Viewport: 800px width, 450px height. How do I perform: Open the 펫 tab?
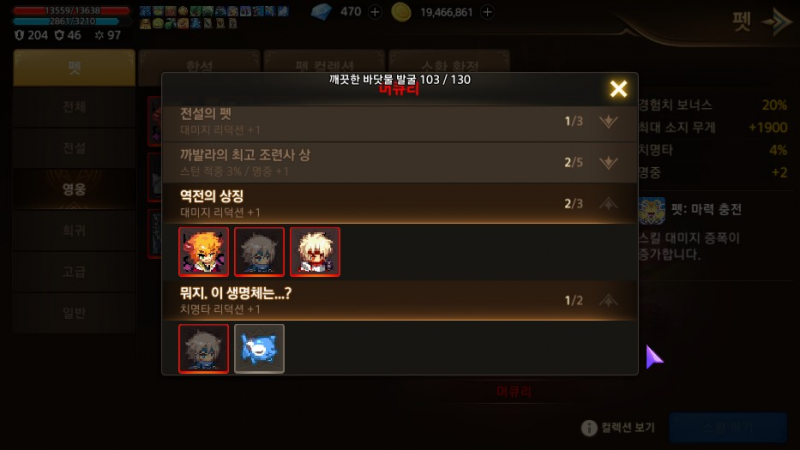point(74,67)
